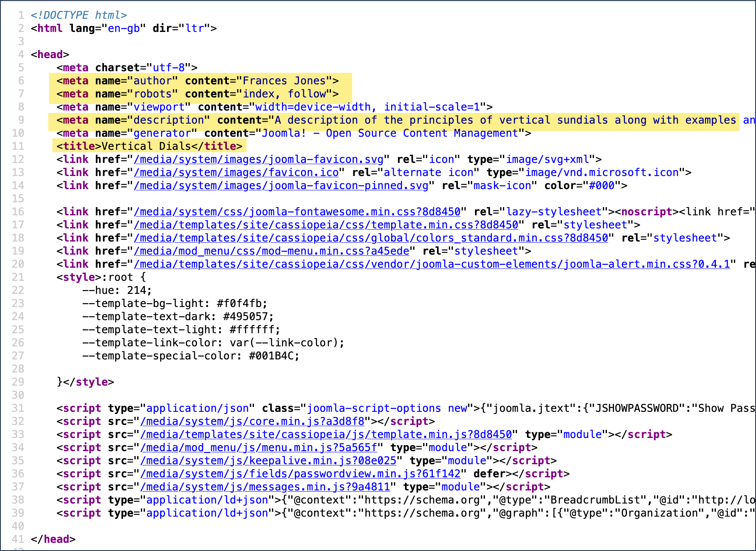Open core.min.js script link
The image size is (756, 551).
[252, 421]
